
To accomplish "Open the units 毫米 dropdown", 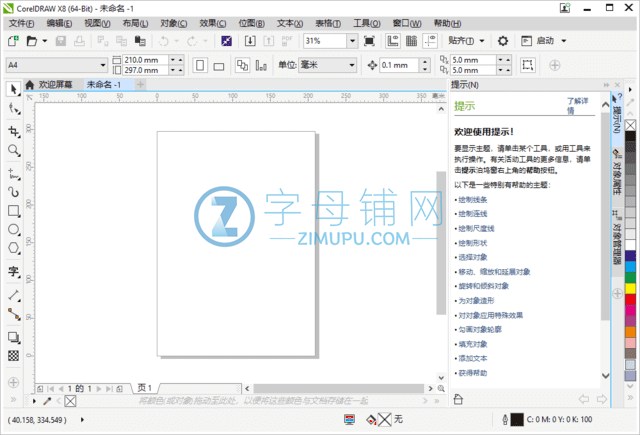I will tap(351, 65).
